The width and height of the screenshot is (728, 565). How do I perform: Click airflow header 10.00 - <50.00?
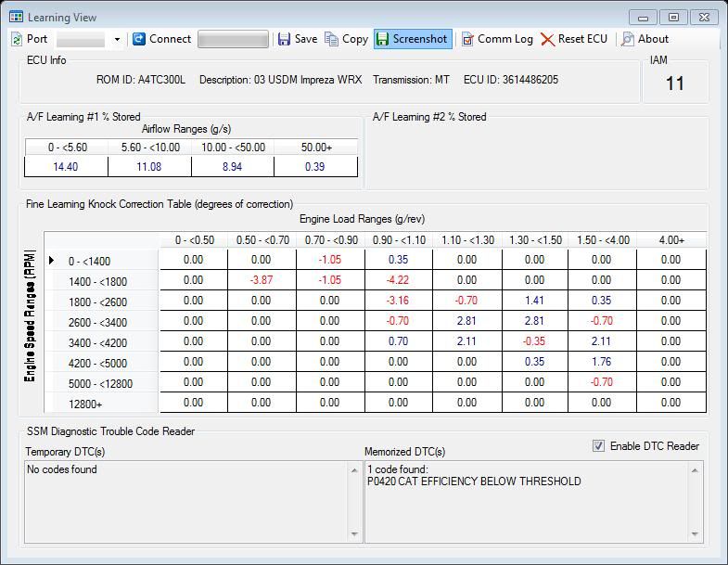(233, 148)
